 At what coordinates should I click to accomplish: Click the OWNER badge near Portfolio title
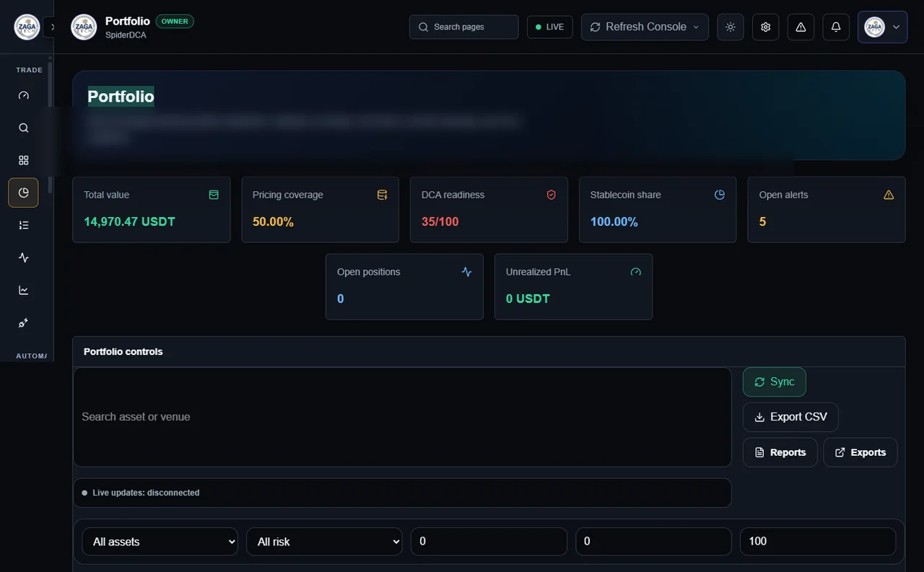[x=175, y=21]
